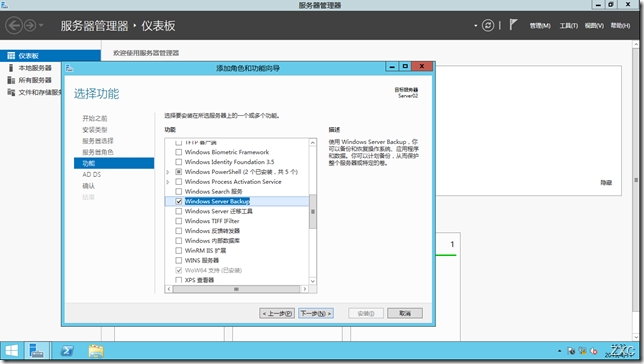The width and height of the screenshot is (644, 364).
Task: Check the Windows TIFF IFilter checkbox
Action: (178, 221)
